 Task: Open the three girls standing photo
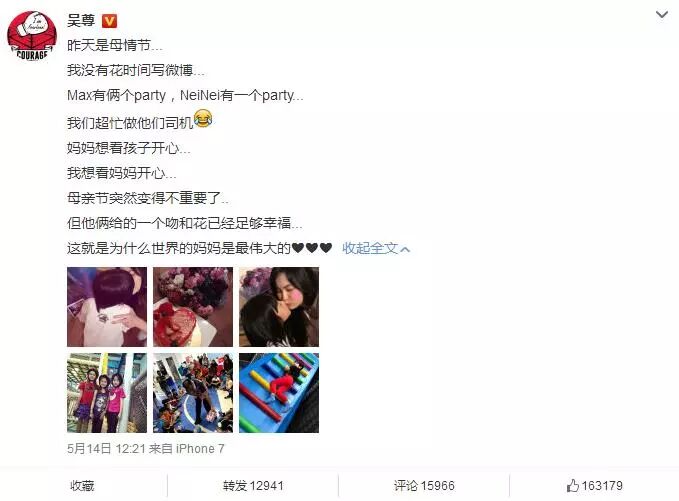tap(107, 393)
